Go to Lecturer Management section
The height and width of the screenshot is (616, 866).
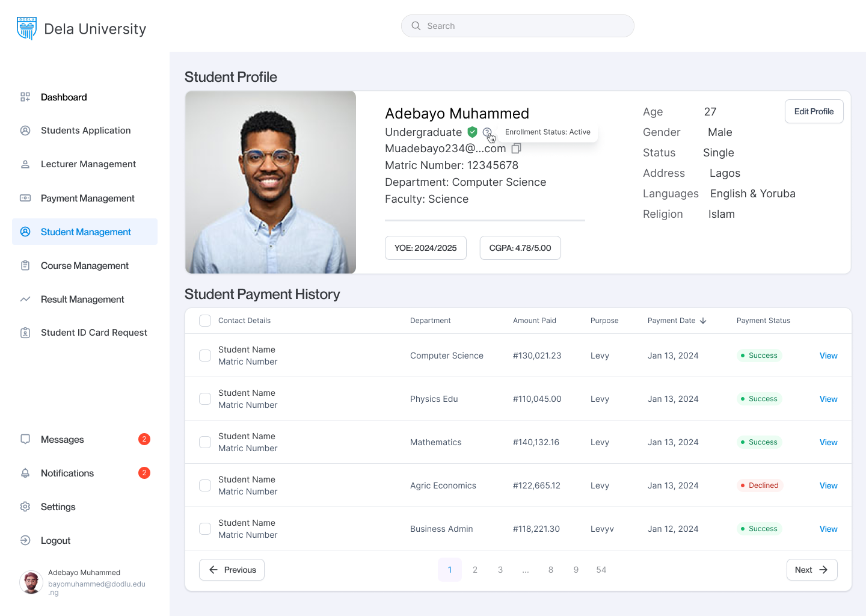click(x=88, y=164)
